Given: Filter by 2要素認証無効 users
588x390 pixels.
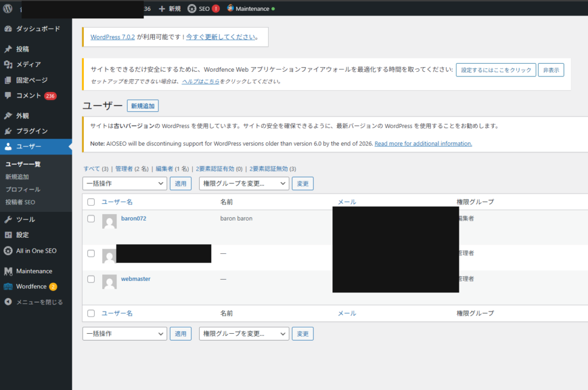Looking at the screenshot, I should click(x=269, y=169).
